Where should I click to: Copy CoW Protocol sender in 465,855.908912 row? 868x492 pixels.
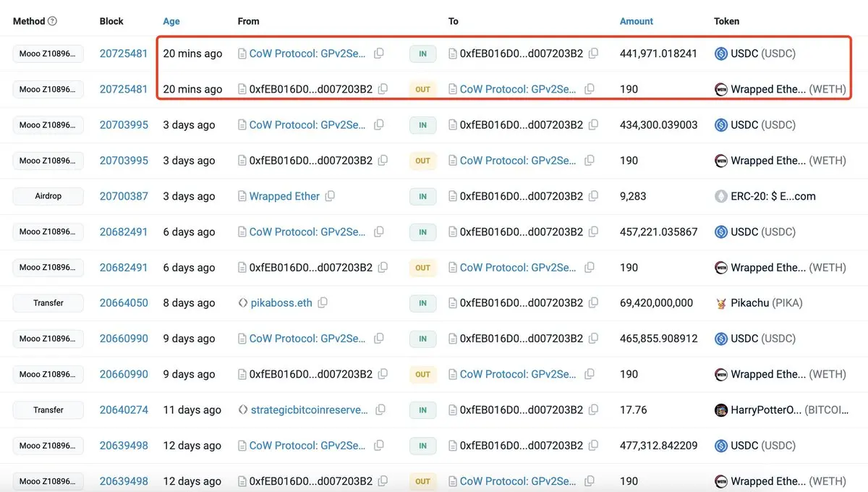pos(379,339)
